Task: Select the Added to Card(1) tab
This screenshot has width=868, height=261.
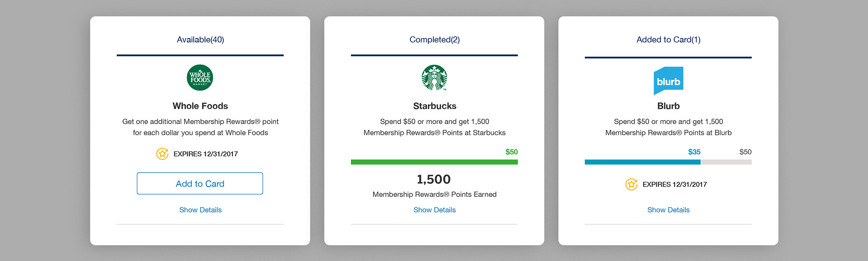Action: (x=668, y=40)
